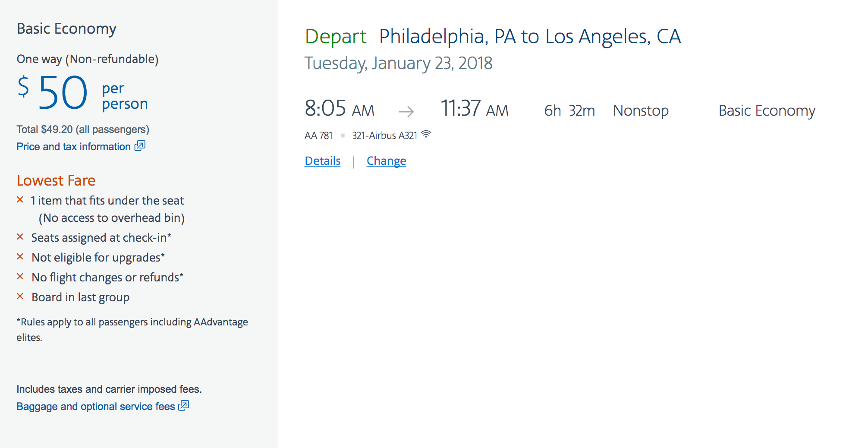
Task: Click the 11:37 AM arrival time
Action: [474, 109]
